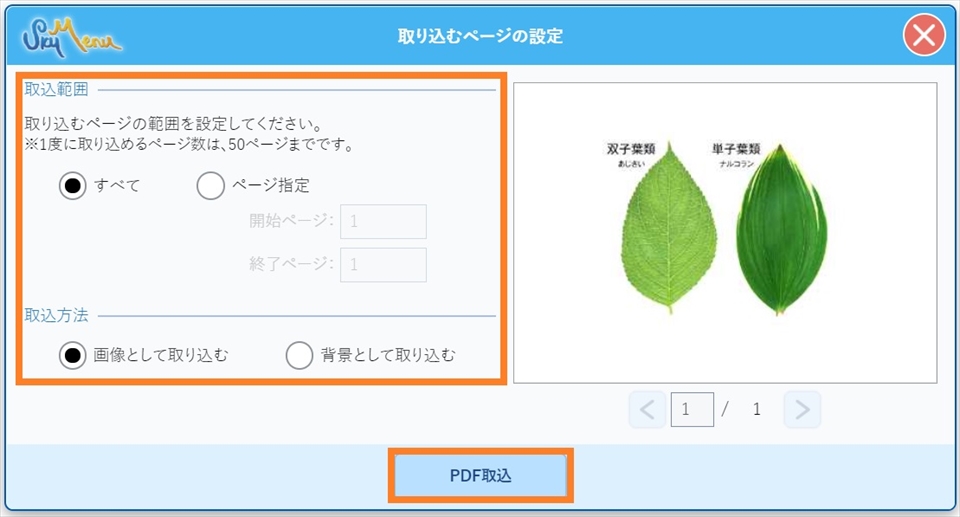Click the current page number box

pyautogui.click(x=692, y=409)
